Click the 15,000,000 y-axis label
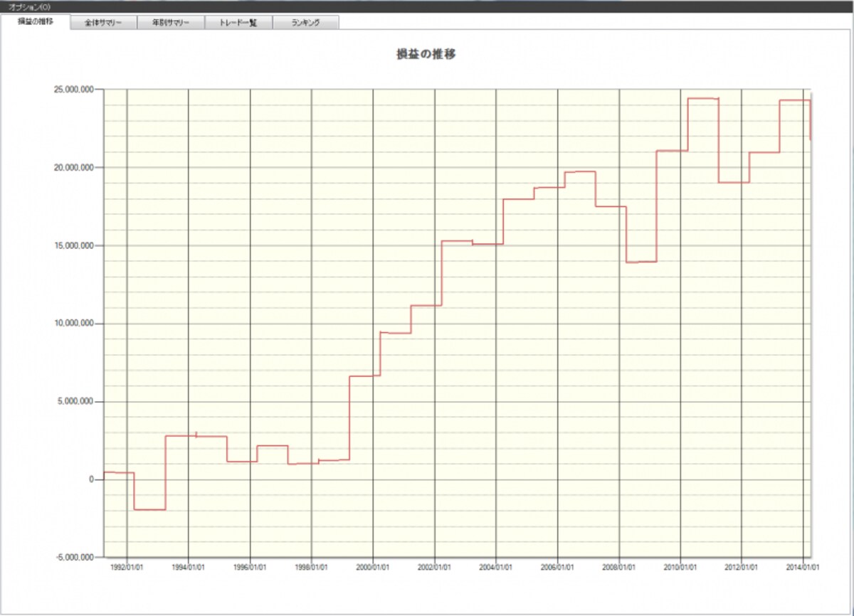854x616 pixels. (74, 245)
